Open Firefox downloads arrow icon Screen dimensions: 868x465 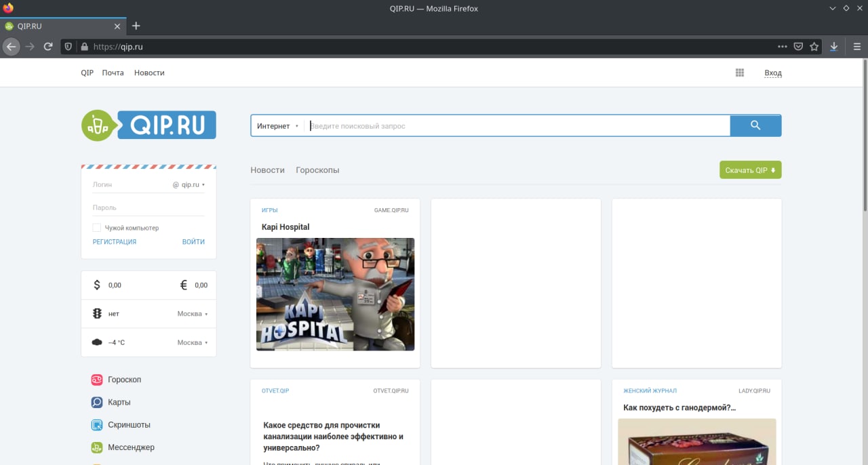coord(834,47)
